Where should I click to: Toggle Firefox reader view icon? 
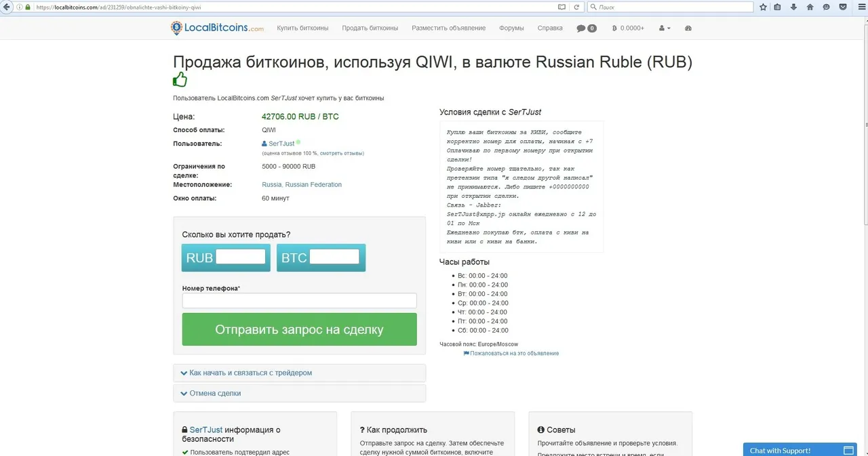561,7
